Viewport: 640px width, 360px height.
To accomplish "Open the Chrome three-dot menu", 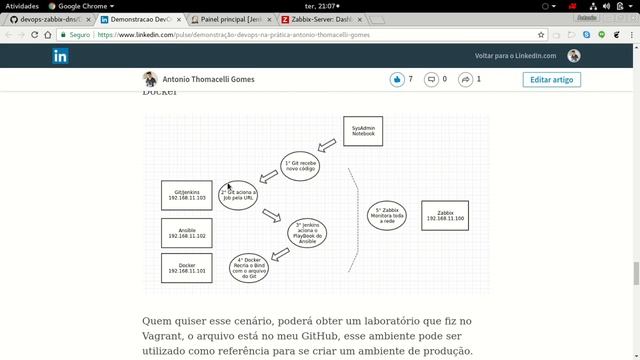I will pos(631,35).
